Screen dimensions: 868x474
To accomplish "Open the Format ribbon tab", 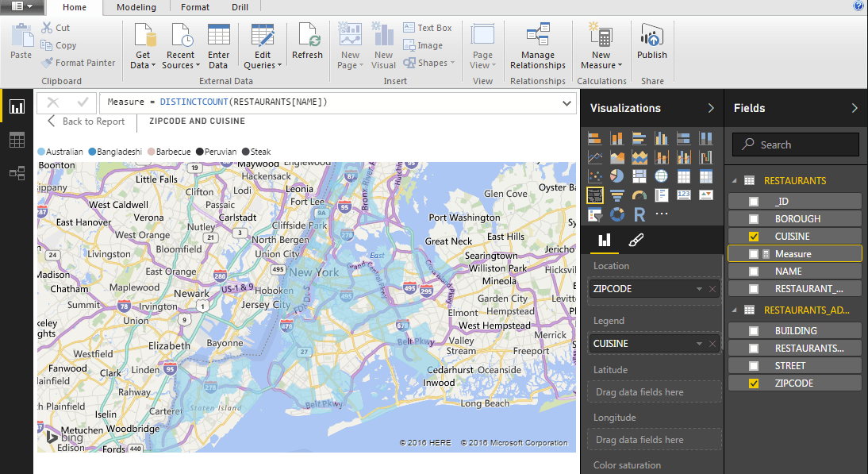I will [194, 7].
